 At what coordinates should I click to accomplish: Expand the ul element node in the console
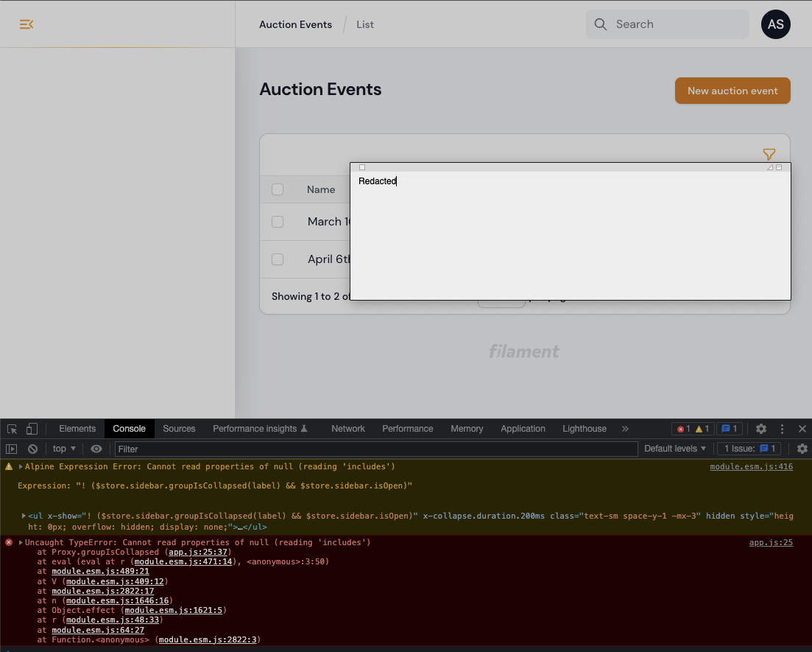point(24,516)
